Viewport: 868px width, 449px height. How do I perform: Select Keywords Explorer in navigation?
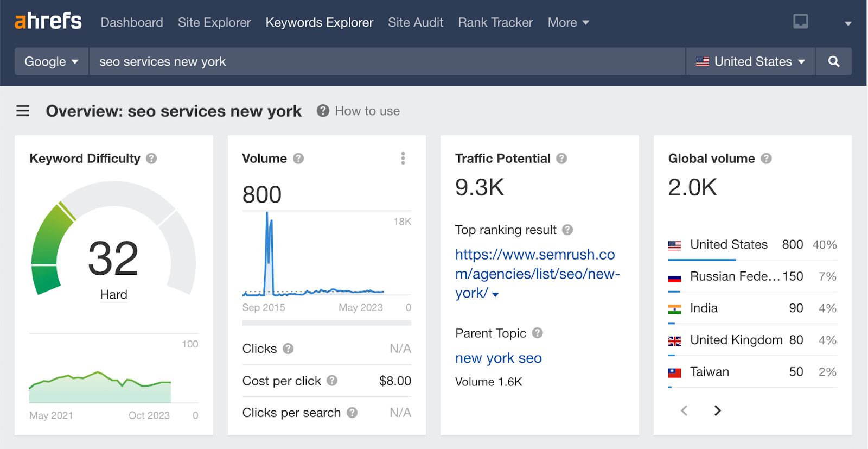[320, 22]
